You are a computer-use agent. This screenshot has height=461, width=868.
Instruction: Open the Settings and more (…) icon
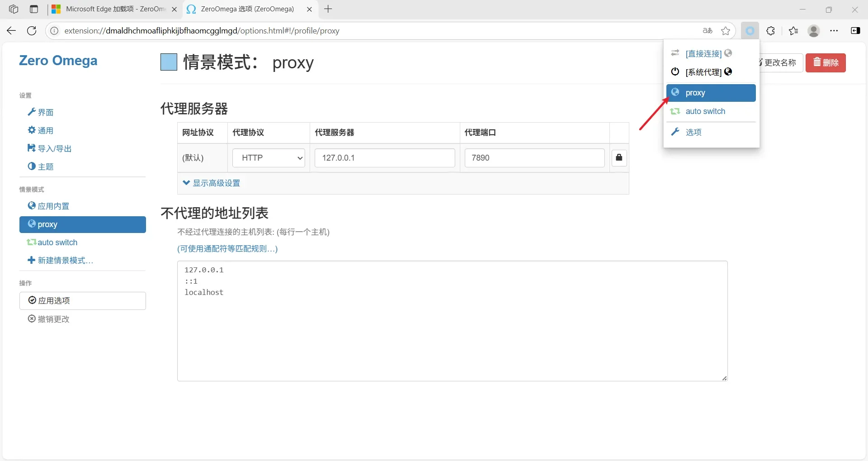pos(835,30)
